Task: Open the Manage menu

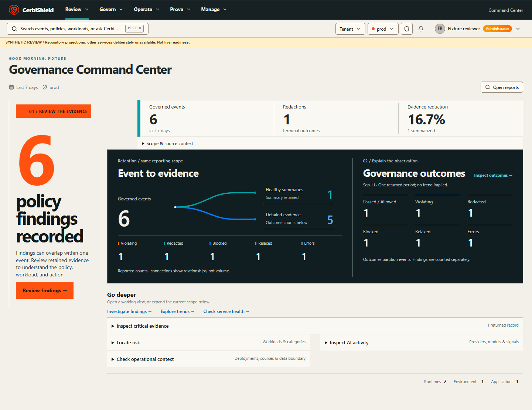Action: coord(214,10)
